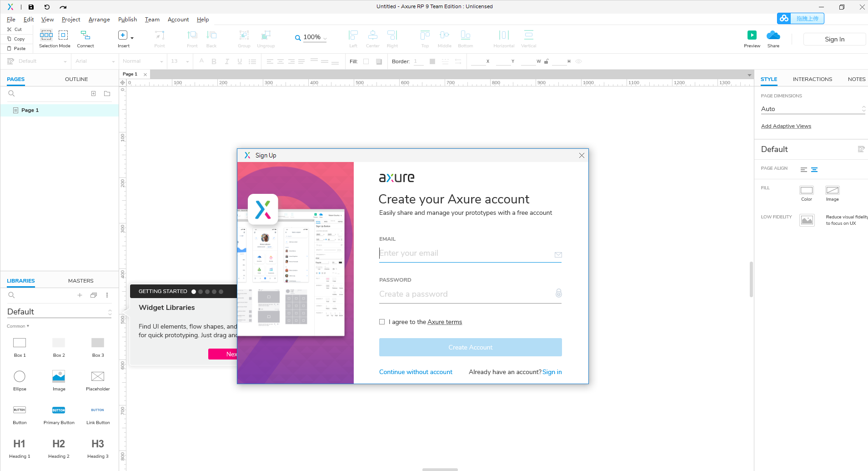This screenshot has width=868, height=471.
Task: Select the Connect tool
Action: pyautogui.click(x=85, y=36)
